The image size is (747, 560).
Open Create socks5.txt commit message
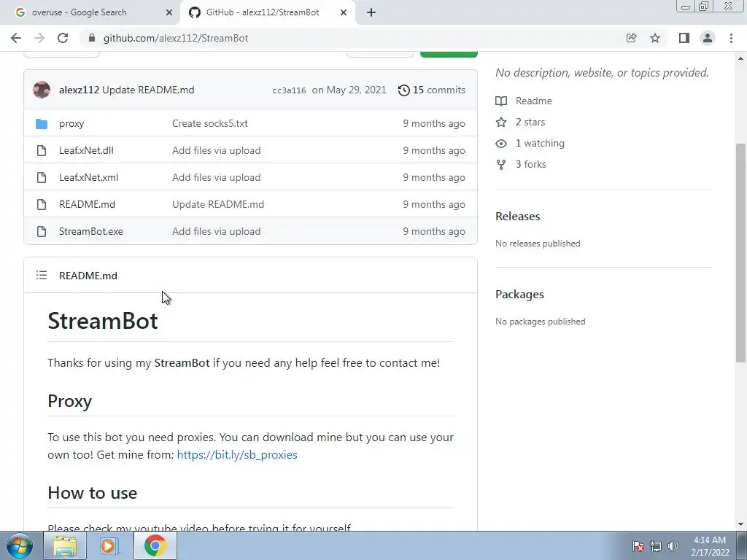[x=210, y=123]
